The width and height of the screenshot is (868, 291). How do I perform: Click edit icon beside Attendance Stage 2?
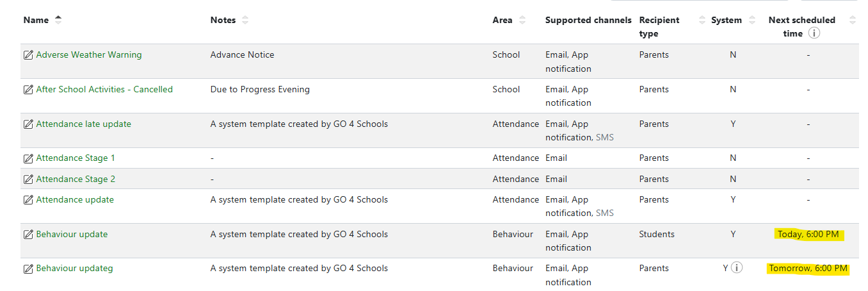pos(28,179)
